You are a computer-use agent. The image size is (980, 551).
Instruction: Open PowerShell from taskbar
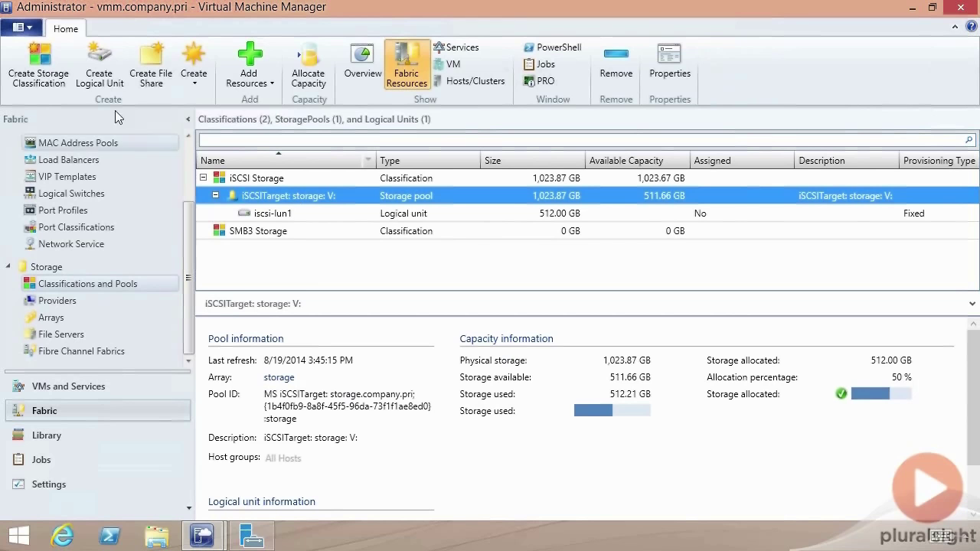point(109,536)
